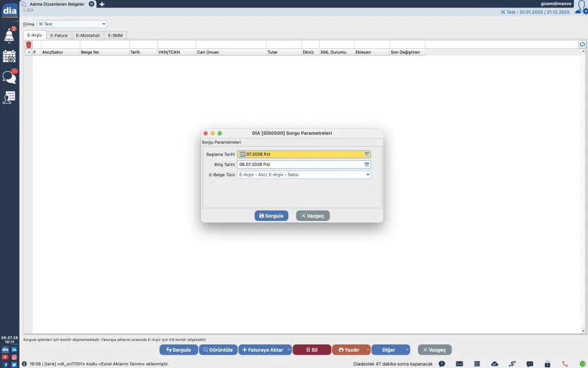Click the refresh icon at the table's right edge
The image size is (588, 368).
click(582, 44)
